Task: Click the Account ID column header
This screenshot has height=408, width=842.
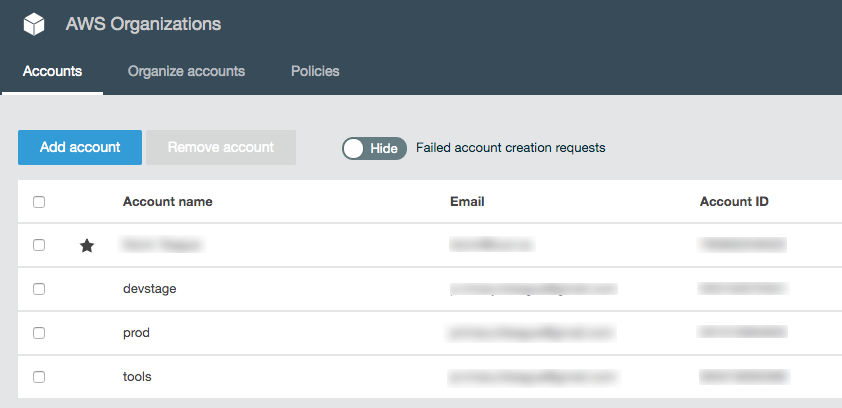Action: pyautogui.click(x=734, y=202)
